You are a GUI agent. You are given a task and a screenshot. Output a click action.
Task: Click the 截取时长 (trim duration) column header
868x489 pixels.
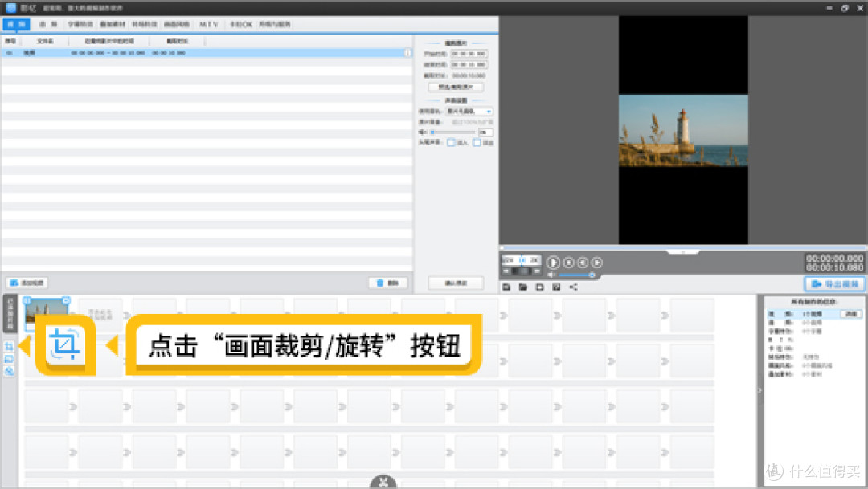(x=177, y=41)
